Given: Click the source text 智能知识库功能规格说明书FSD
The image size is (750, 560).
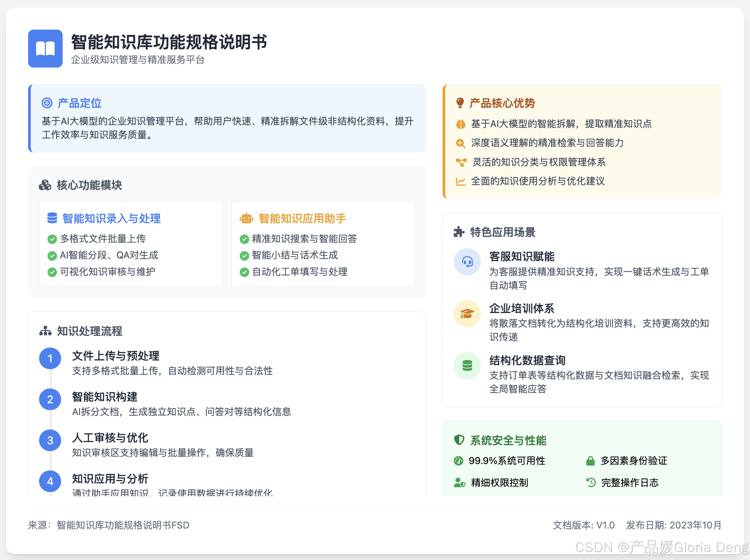Looking at the screenshot, I should pos(123,525).
